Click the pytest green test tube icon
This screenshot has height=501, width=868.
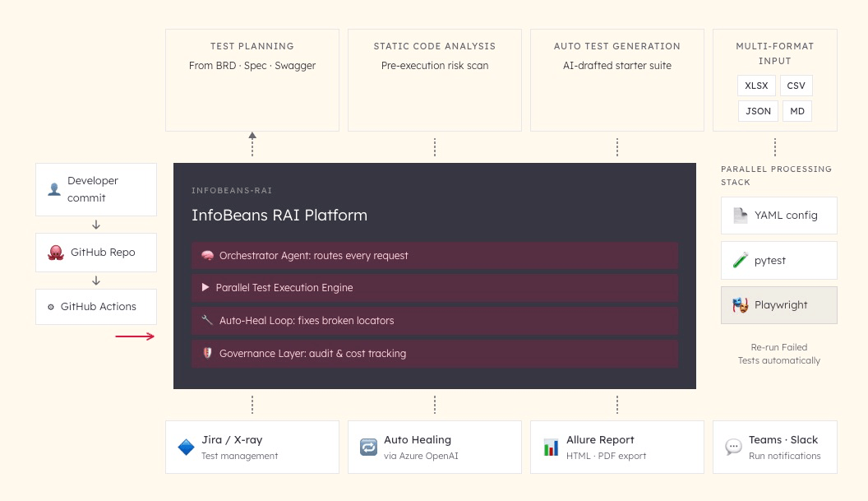(x=739, y=260)
